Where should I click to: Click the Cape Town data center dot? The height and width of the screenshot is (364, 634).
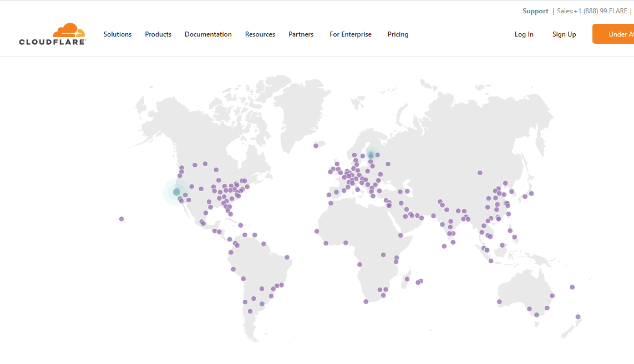(366, 301)
